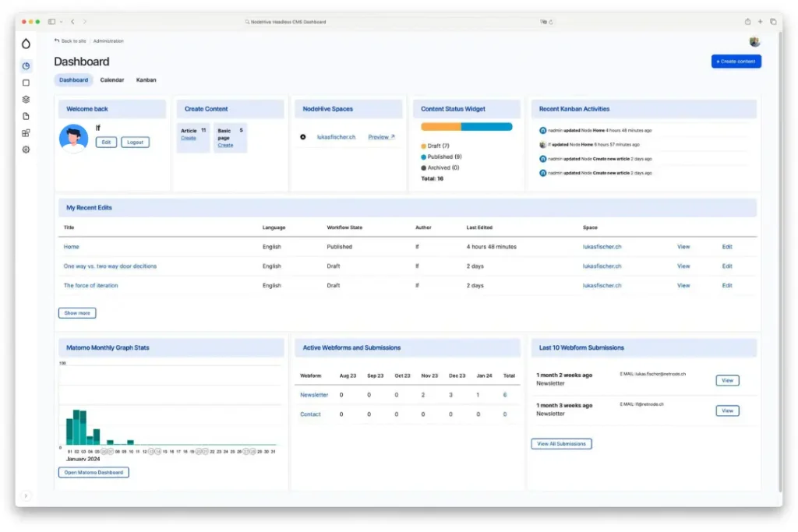
Task: Open the stacked layers sidebar icon
Action: [x=26, y=100]
